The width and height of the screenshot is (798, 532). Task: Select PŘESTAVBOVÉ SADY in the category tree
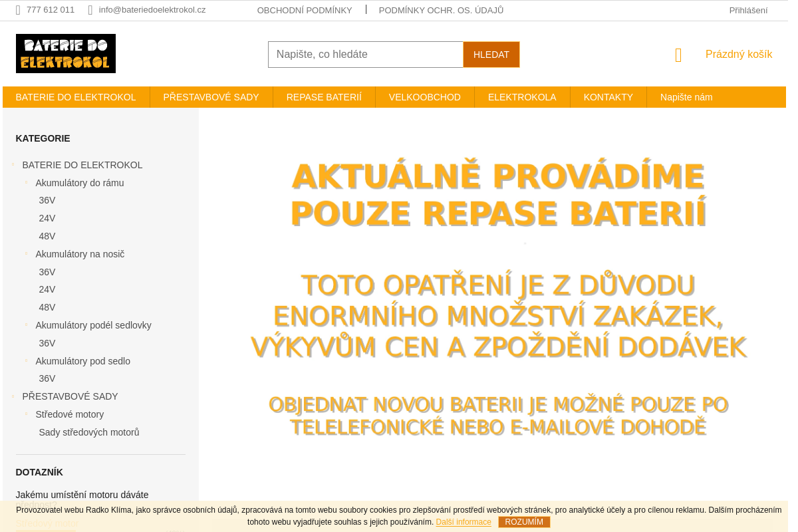click(70, 396)
